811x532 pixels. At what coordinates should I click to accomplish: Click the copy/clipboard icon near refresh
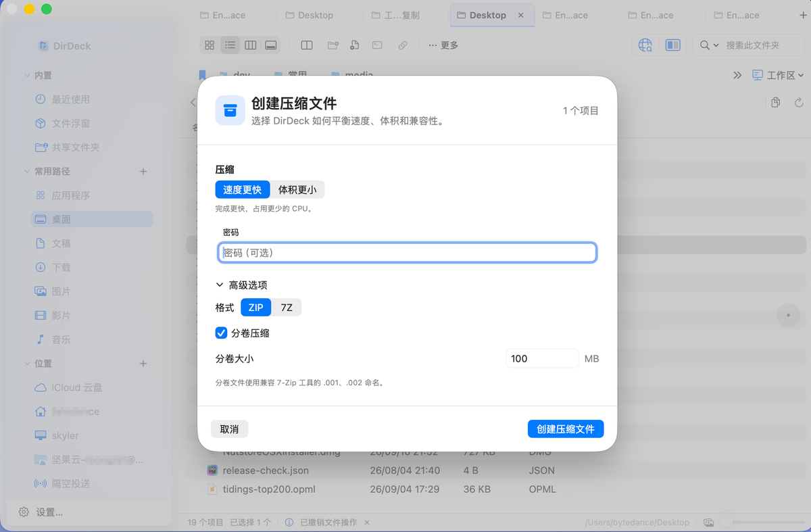[775, 103]
